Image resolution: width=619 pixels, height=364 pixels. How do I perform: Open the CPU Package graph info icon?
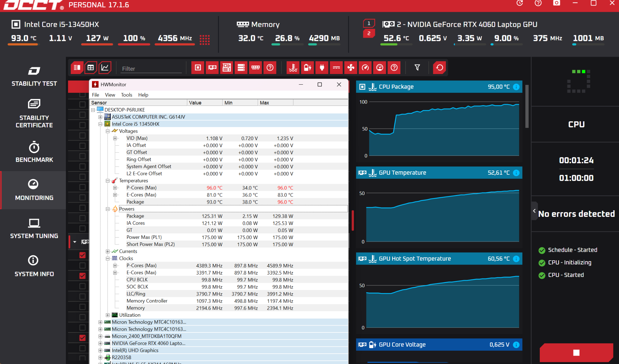[516, 87]
